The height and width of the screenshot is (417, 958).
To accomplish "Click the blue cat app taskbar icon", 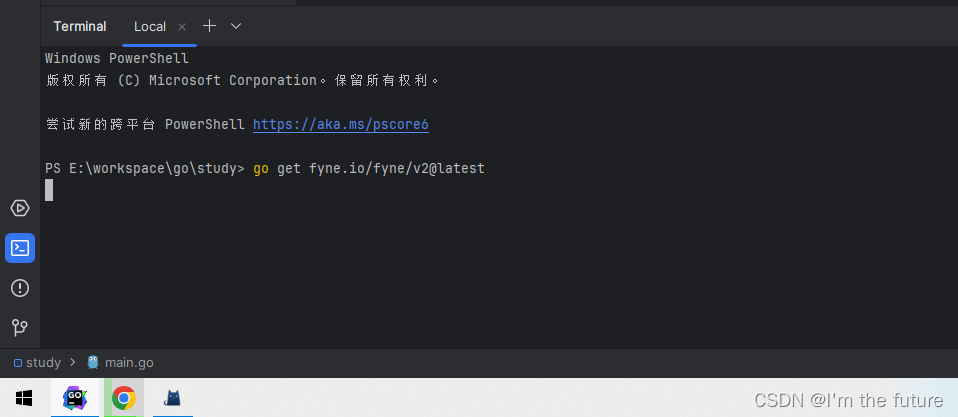I will tap(173, 398).
